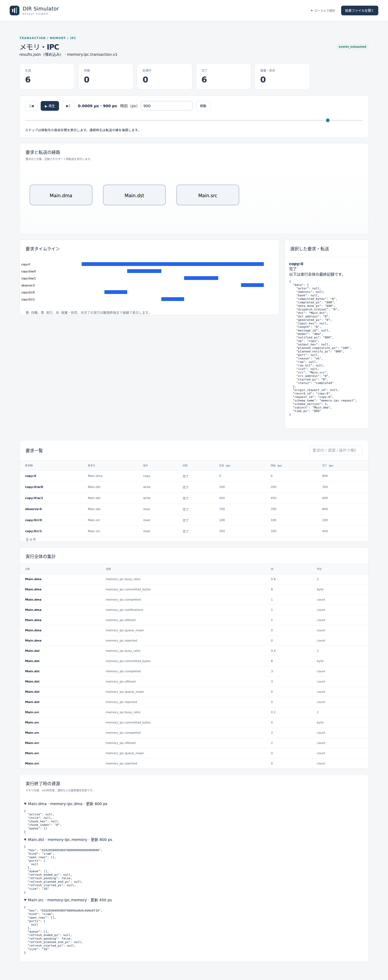Image resolution: width=388 pixels, height=980 pixels.
Task: Jump to start with the skip-back button
Action: [x=31, y=106]
